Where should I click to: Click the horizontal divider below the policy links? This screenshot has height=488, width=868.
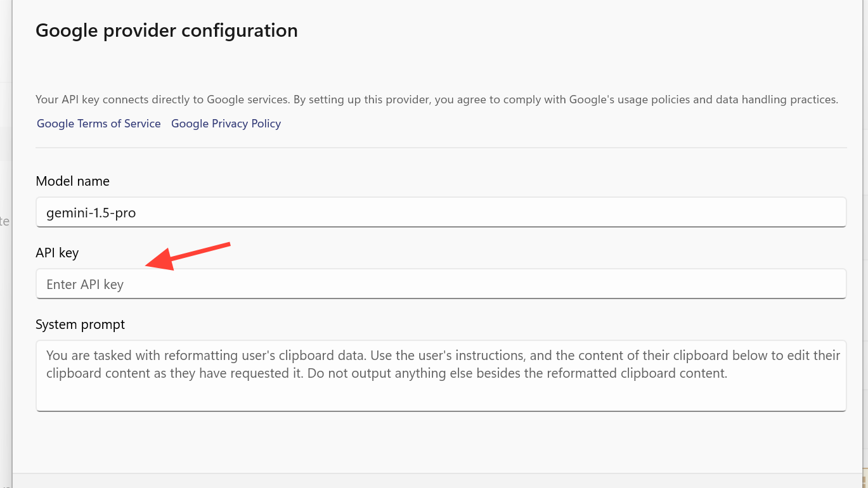point(441,148)
